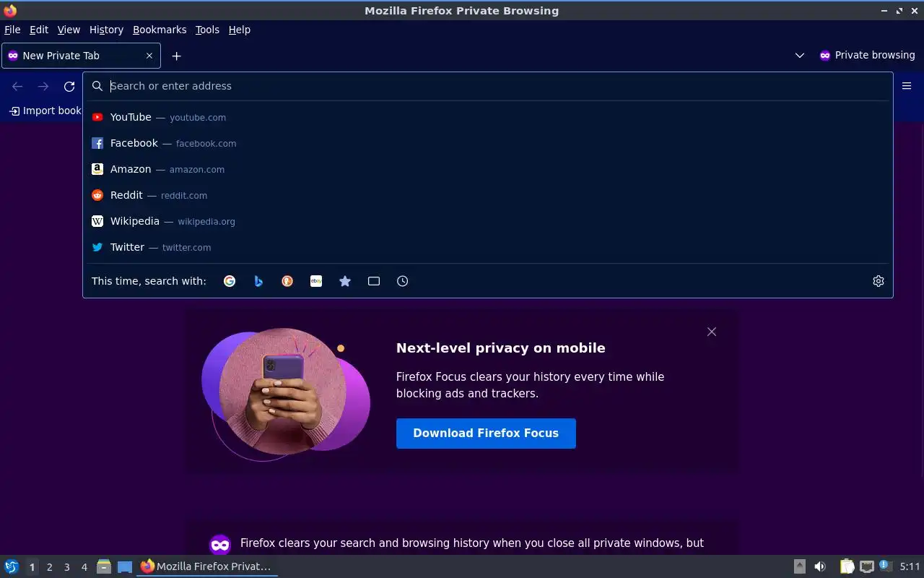The image size is (924, 578).
Task: Click the Wikipedia favicon in suggestions
Action: pos(97,221)
